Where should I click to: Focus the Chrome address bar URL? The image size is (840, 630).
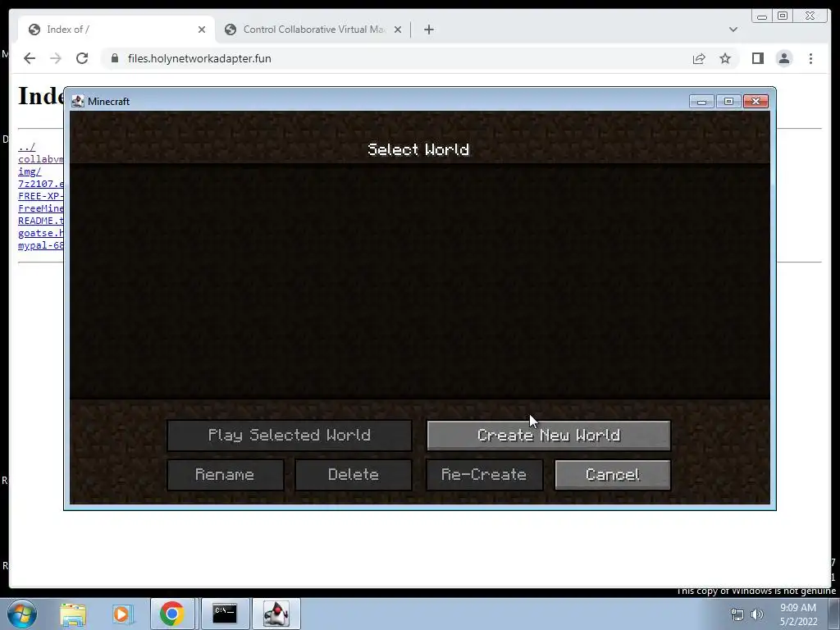[x=199, y=58]
